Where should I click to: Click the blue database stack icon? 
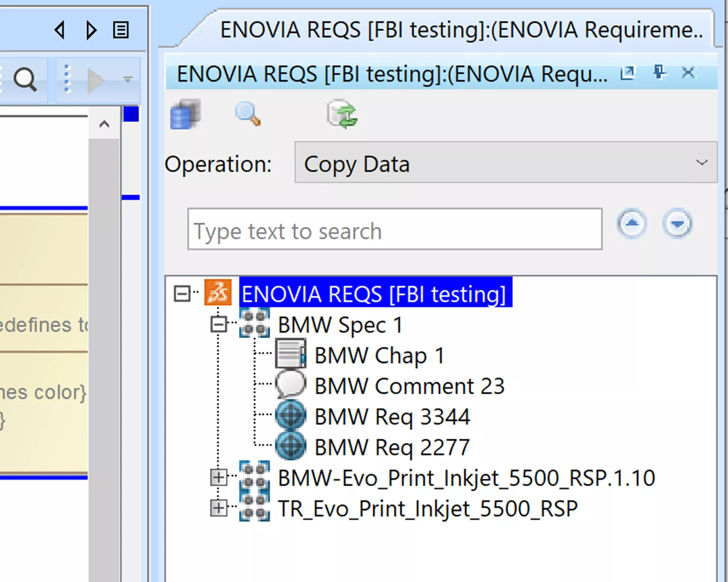pos(185,114)
